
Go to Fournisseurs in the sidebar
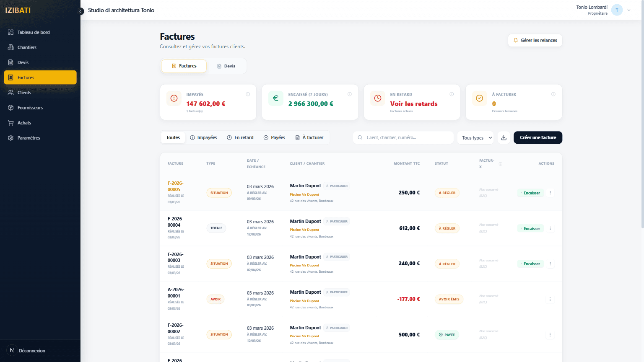pyautogui.click(x=30, y=108)
